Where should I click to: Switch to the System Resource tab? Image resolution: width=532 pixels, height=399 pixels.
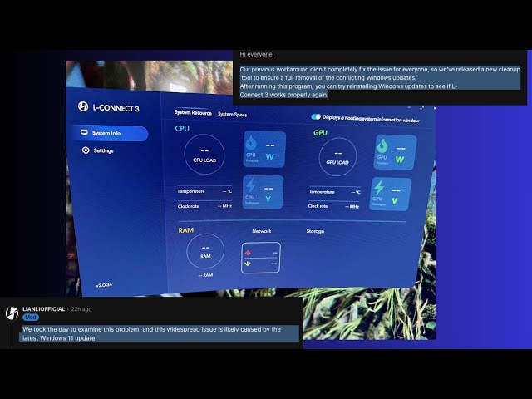tap(193, 113)
